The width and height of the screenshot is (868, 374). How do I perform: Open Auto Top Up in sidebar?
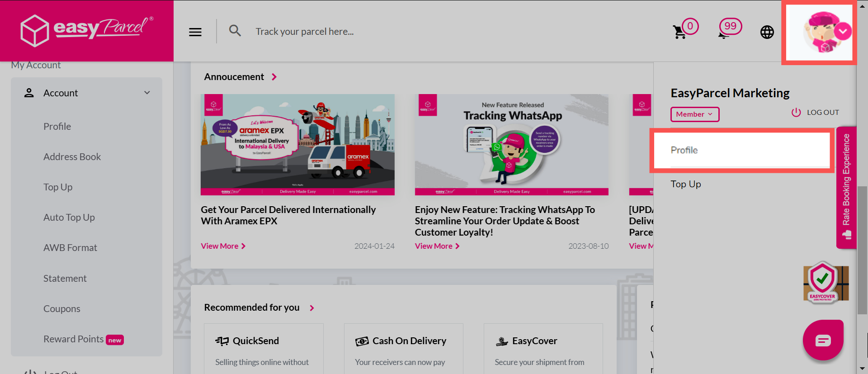pos(69,217)
